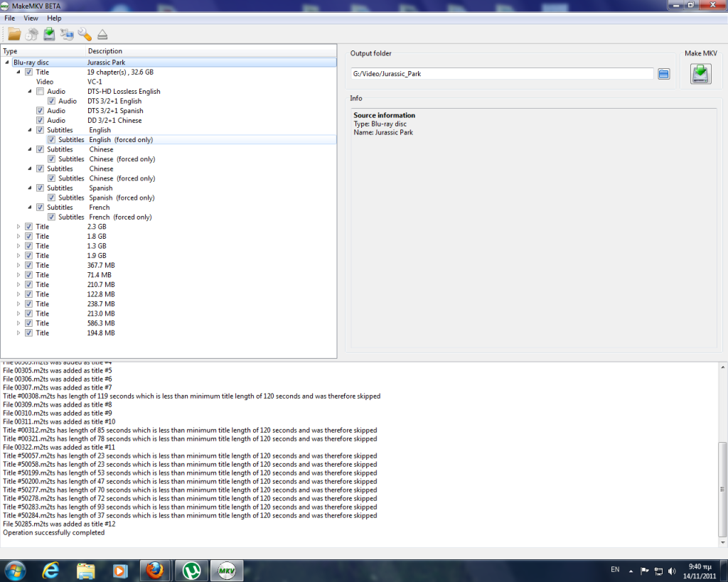Click the Description column header
Screen dimensions: 728x582
pos(105,51)
